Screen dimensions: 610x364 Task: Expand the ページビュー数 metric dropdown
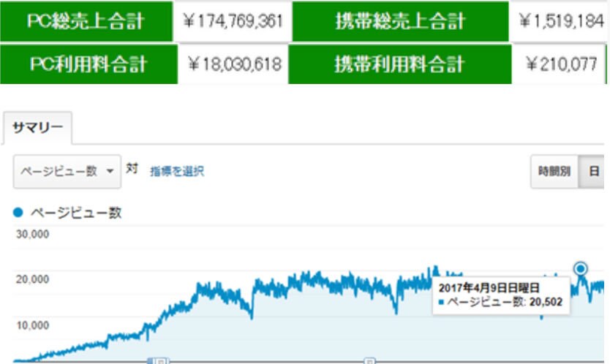tap(67, 172)
